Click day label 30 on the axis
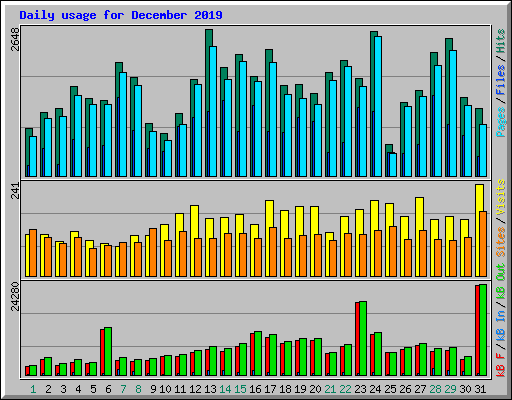The image size is (512, 400). [465, 389]
